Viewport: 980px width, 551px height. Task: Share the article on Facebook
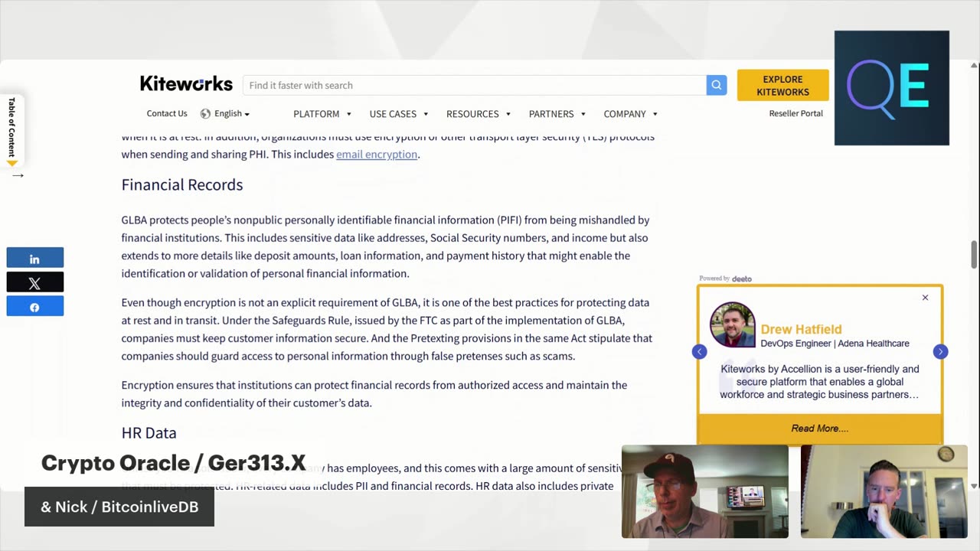[x=35, y=306]
